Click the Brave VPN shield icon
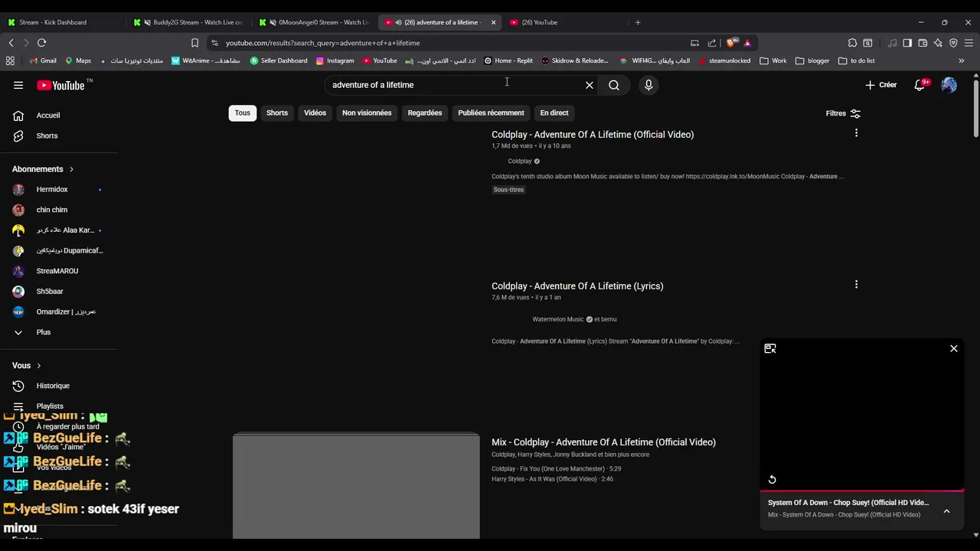 (x=953, y=43)
